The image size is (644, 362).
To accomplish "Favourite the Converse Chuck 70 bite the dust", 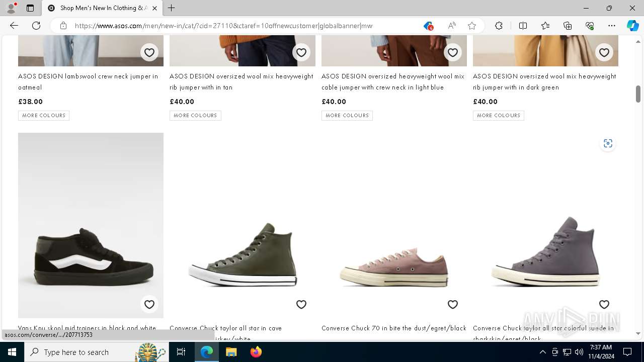I will tap(453, 304).
